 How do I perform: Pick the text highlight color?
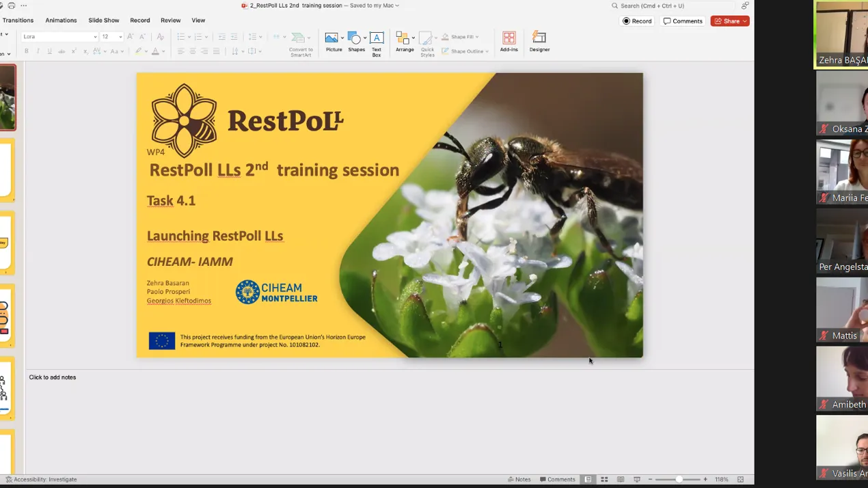(138, 51)
